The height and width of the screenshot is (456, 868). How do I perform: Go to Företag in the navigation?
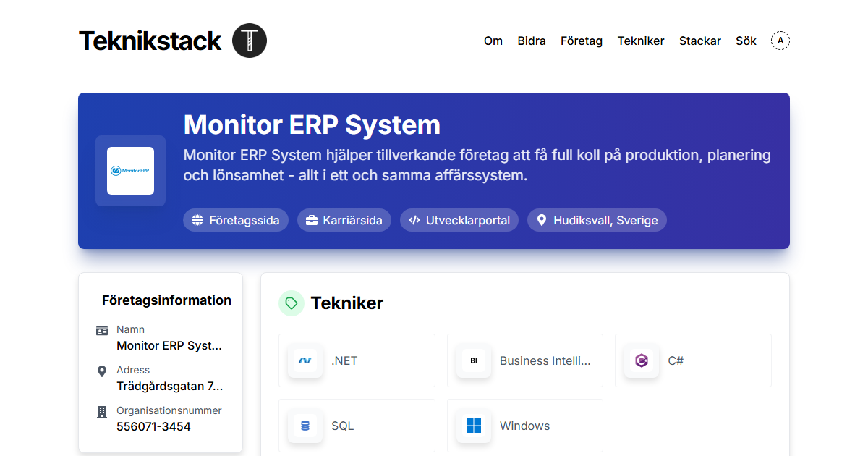tap(582, 41)
